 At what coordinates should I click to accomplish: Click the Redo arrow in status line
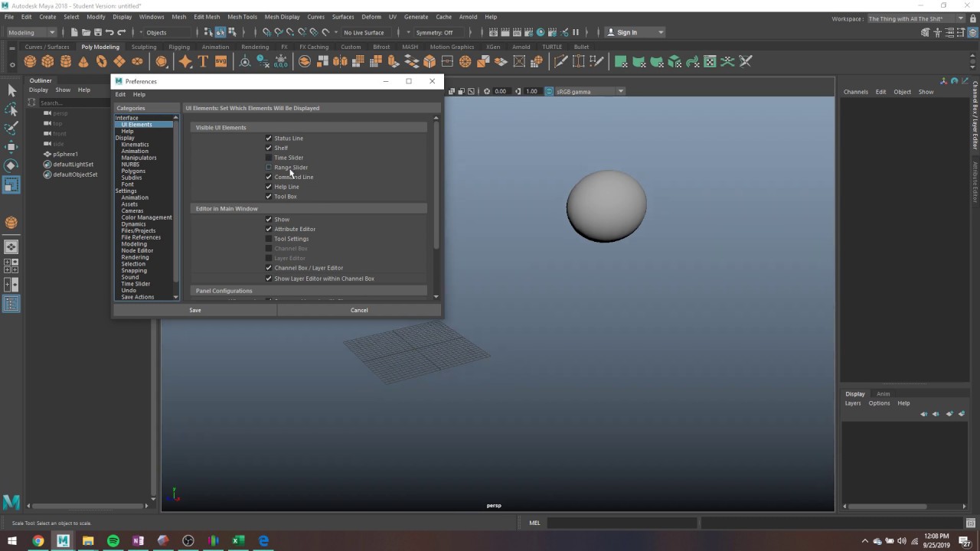tap(121, 32)
